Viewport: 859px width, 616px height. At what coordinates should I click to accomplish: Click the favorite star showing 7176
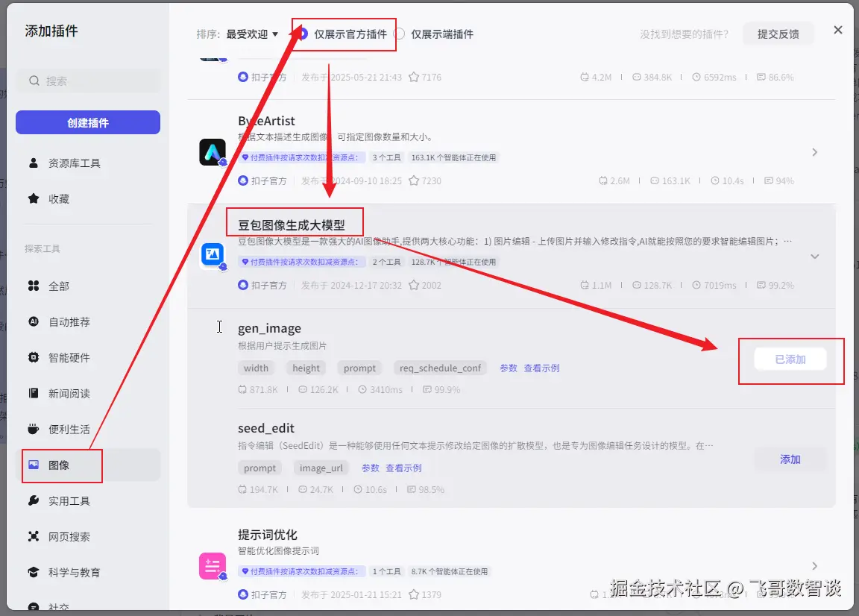414,77
